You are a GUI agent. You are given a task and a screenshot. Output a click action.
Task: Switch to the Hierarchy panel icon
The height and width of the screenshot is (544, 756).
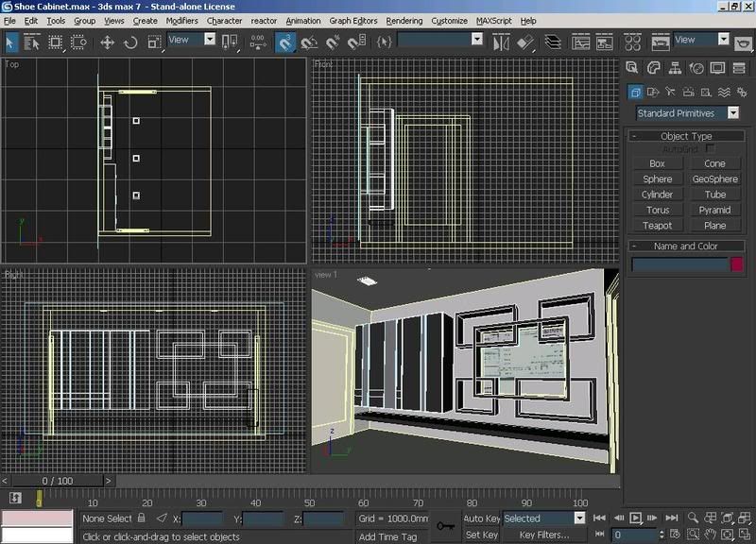point(675,68)
